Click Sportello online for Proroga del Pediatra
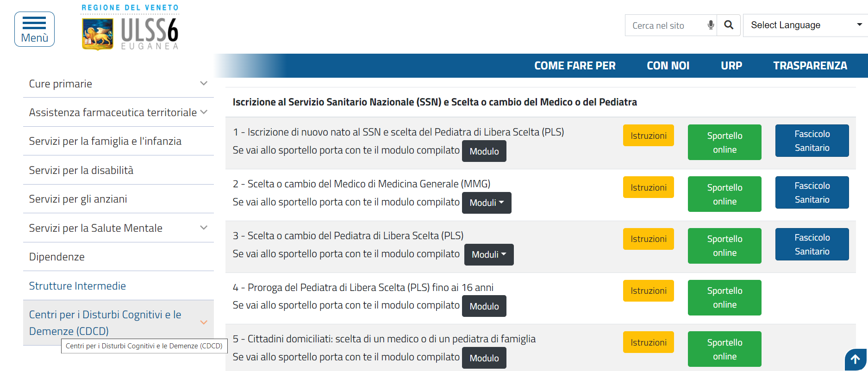Image resolution: width=868 pixels, height=371 pixels. (724, 297)
